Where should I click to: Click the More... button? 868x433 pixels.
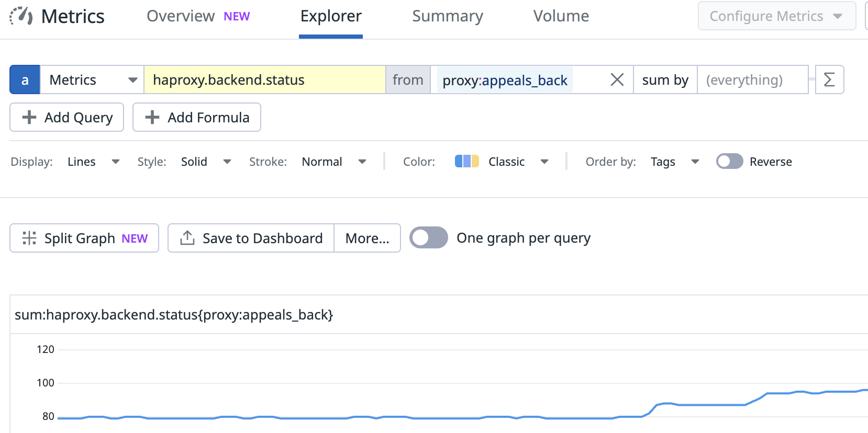(367, 238)
